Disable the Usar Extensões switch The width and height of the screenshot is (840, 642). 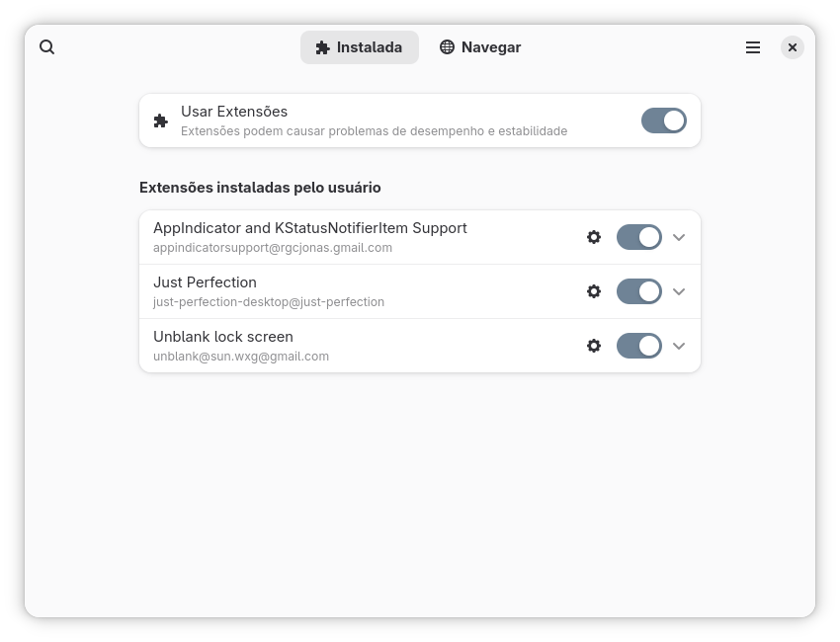point(664,120)
